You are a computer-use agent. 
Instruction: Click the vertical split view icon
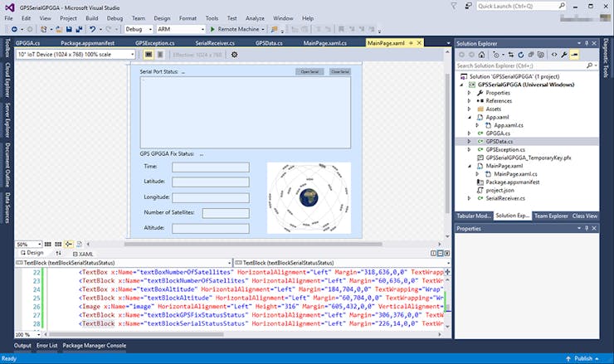433,253
